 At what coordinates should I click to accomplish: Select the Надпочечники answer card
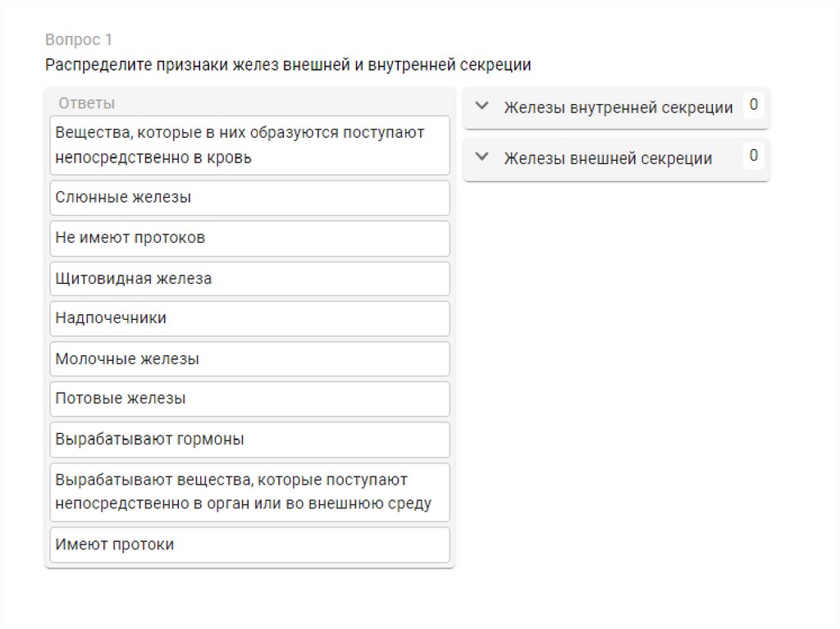pos(249,318)
